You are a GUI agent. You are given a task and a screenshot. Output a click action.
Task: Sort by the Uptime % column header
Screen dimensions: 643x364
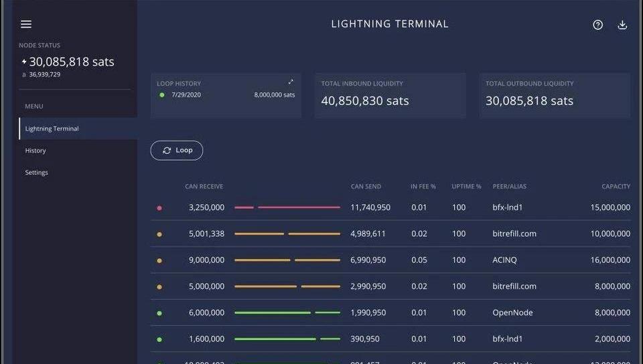[466, 187]
